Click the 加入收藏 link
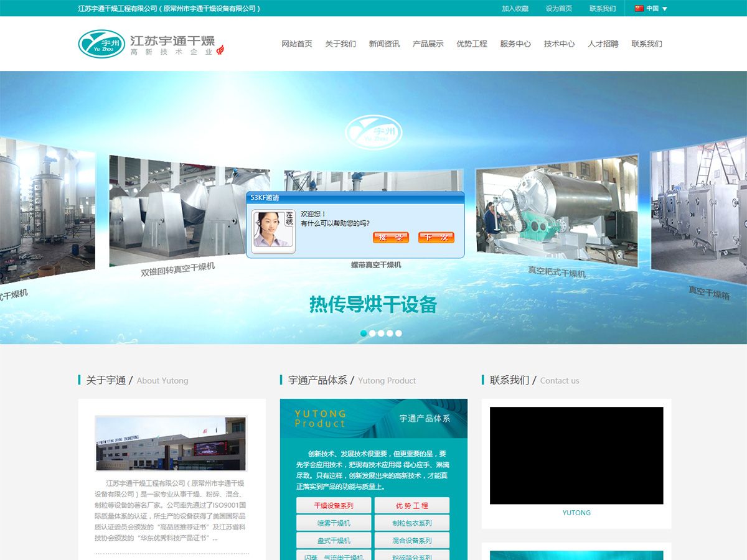This screenshot has height=560, width=747. pos(515,9)
